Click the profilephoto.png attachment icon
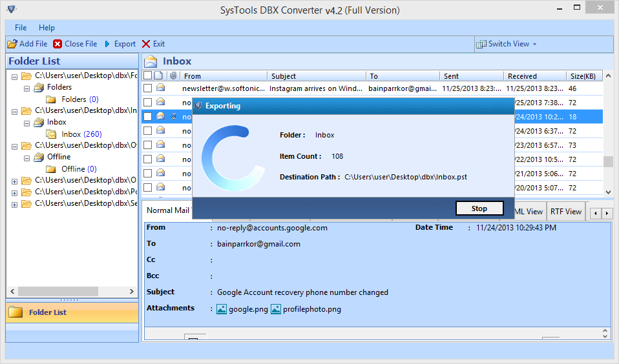619x364 pixels. pyautogui.click(x=276, y=308)
